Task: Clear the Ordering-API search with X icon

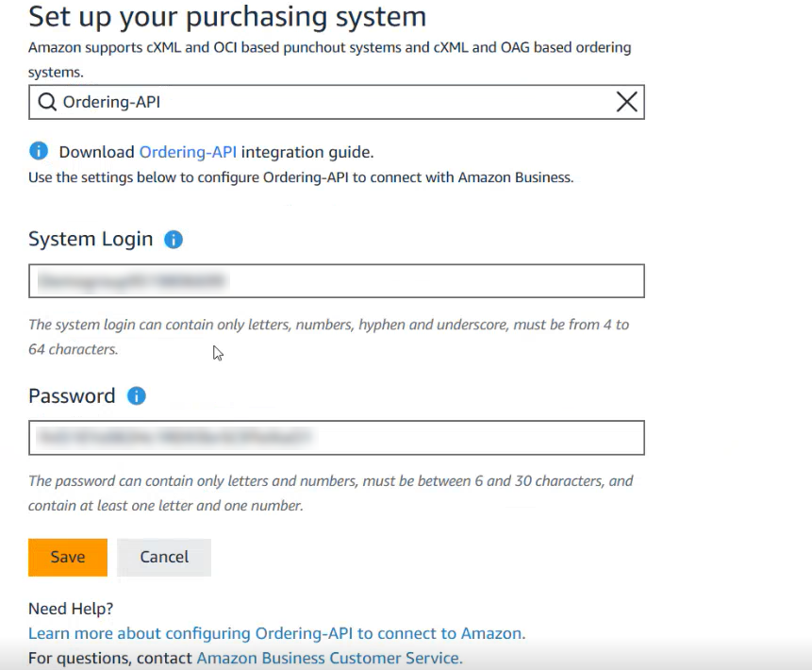Action: (x=626, y=102)
